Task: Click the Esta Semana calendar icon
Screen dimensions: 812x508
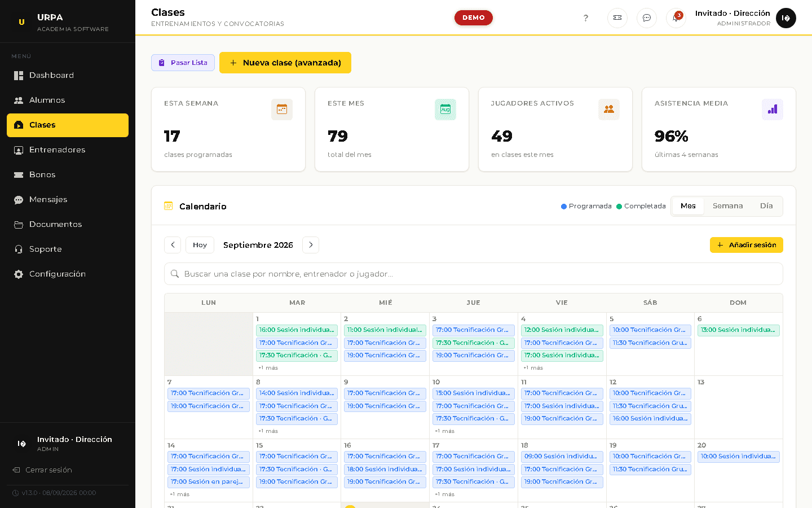Action: (x=282, y=110)
